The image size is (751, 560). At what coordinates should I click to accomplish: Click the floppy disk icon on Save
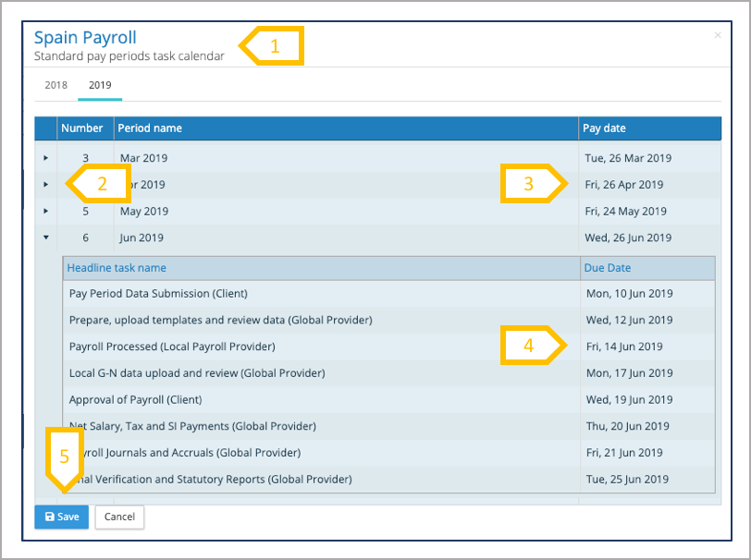[x=49, y=517]
